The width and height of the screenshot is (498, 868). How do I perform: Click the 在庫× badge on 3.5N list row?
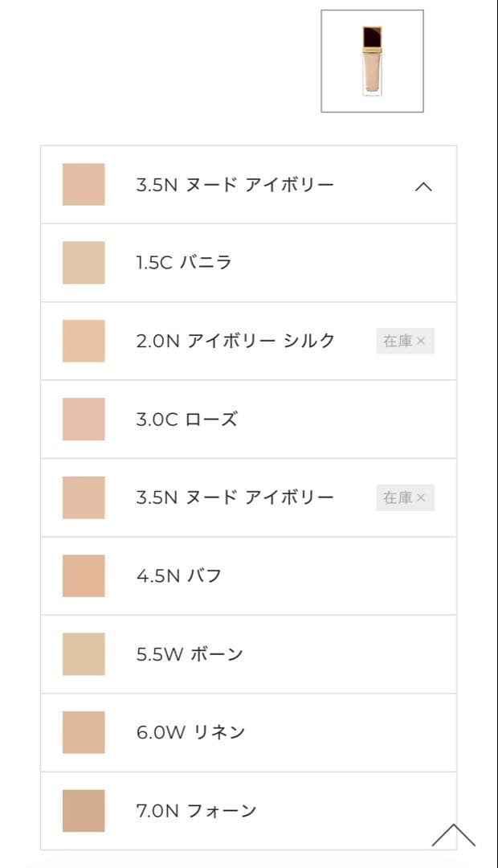tap(405, 497)
